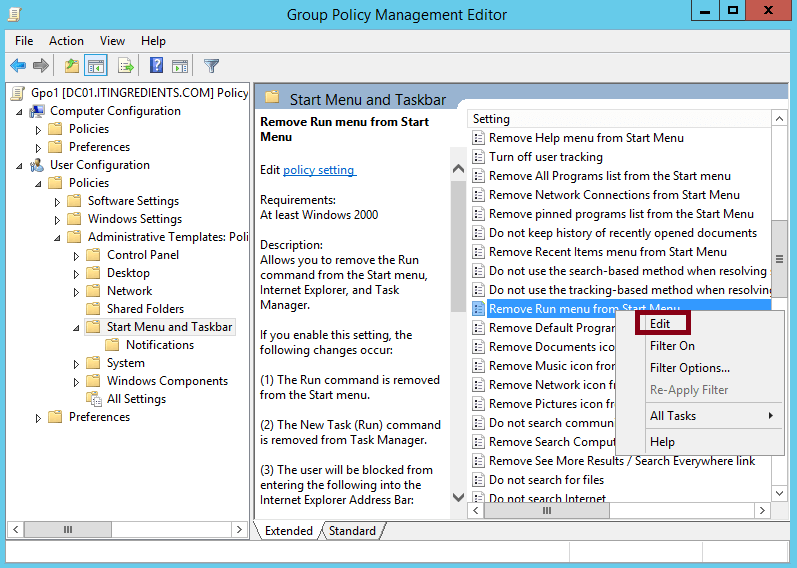Image resolution: width=797 pixels, height=568 pixels.
Task: Expand the Control Panel node
Action: tap(76, 256)
